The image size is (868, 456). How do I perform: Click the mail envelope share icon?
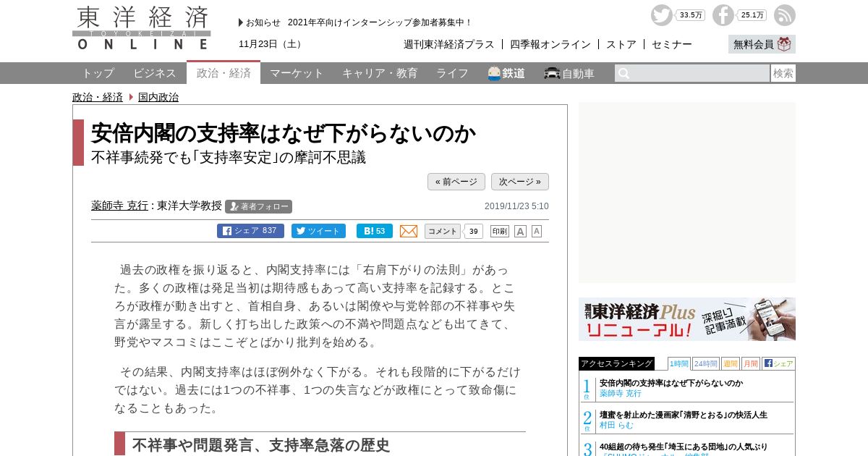[409, 231]
